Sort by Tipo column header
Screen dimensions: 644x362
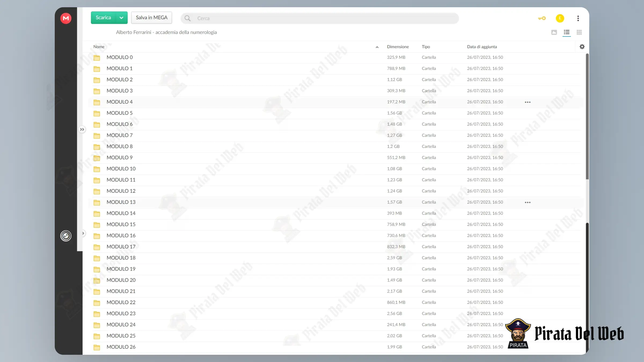(426, 47)
